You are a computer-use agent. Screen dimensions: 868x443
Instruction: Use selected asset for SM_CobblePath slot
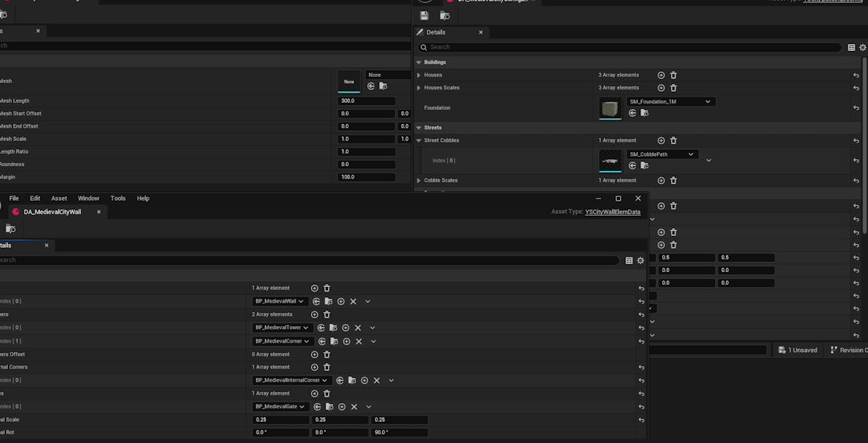coord(633,165)
